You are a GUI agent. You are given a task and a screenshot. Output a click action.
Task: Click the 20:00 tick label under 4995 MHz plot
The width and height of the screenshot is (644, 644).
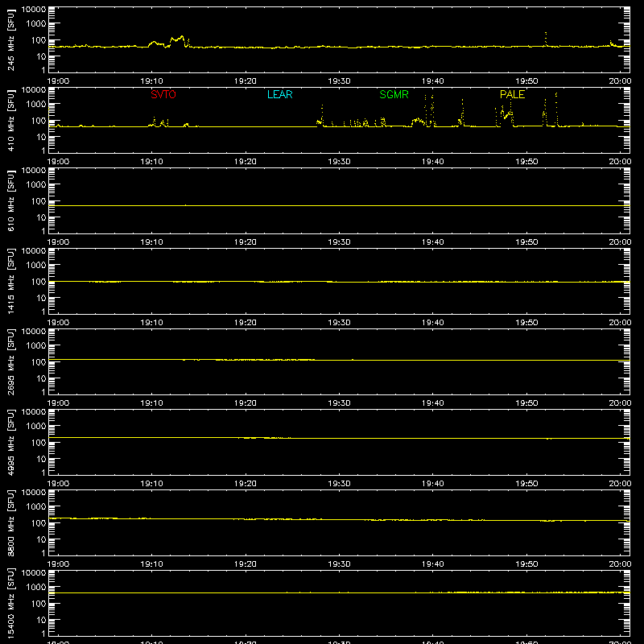620,484
